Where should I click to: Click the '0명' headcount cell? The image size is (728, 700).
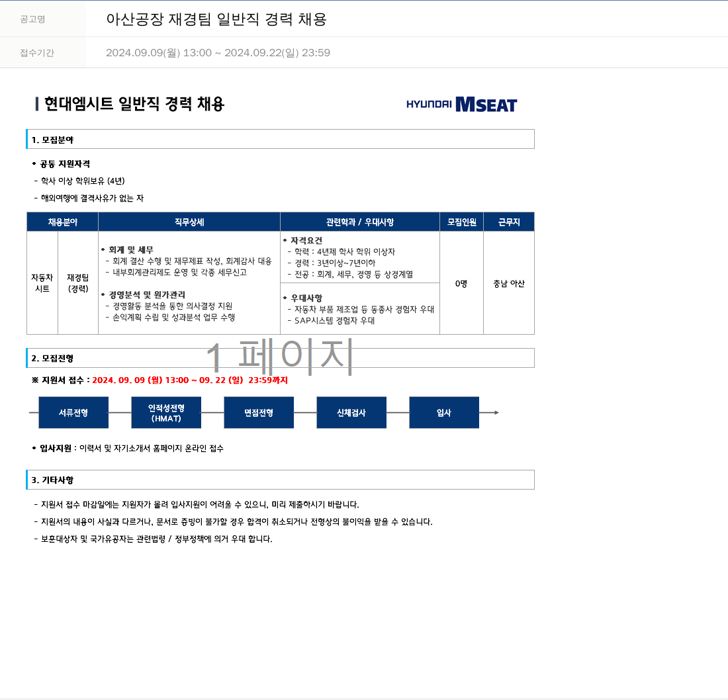point(461,283)
